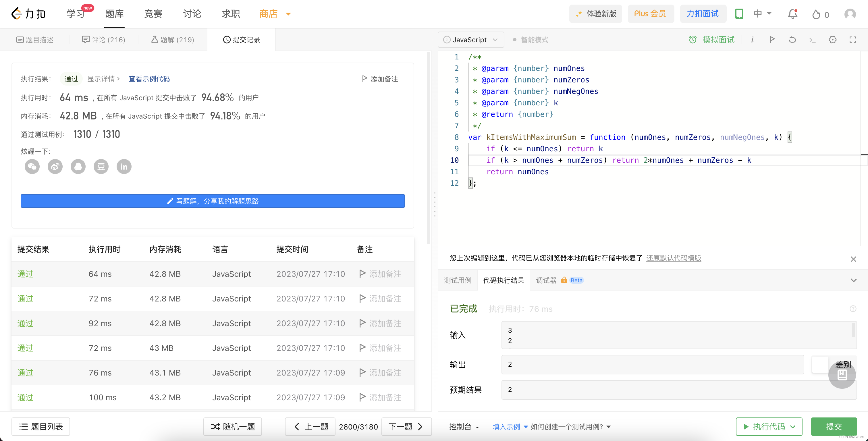Start 模拟面试 mock interview
Image resolution: width=868 pixels, height=441 pixels.
tap(712, 40)
